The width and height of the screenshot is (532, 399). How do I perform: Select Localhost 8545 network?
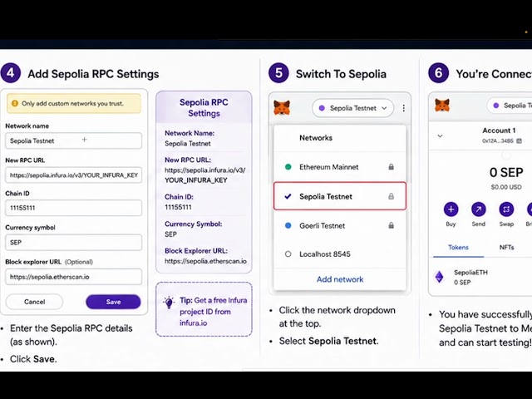[340, 254]
